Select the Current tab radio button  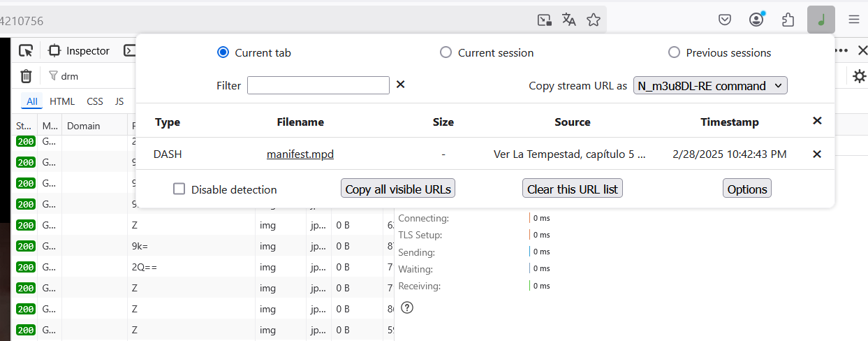pos(223,52)
